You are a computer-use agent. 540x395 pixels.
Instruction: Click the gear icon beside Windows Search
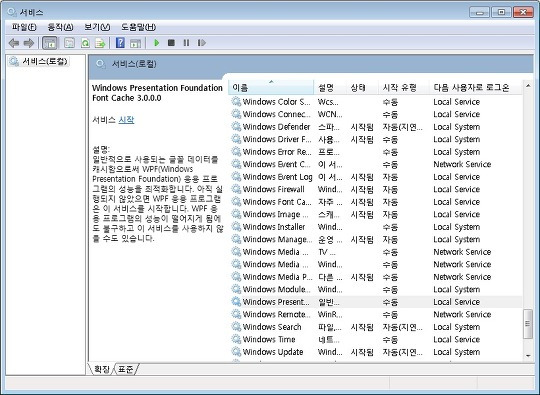[x=236, y=326]
